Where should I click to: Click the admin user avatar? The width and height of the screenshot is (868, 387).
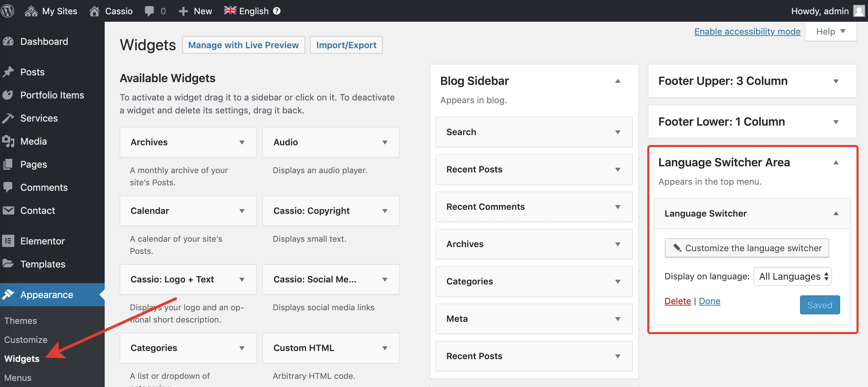[859, 11]
